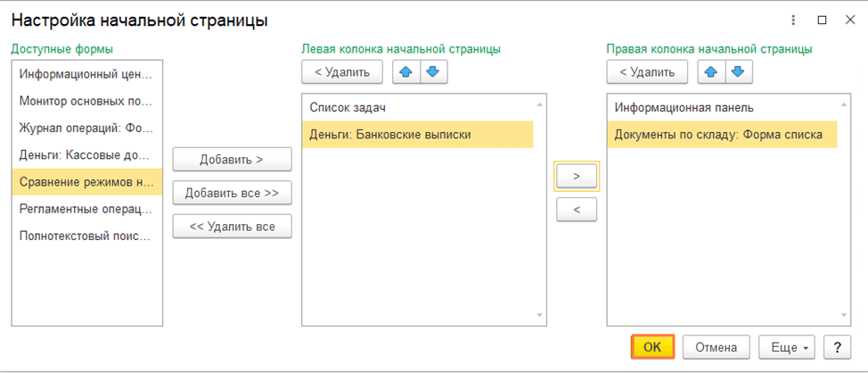Move item to right column with > button
Viewport: 868px width, 373px height.
tap(577, 177)
